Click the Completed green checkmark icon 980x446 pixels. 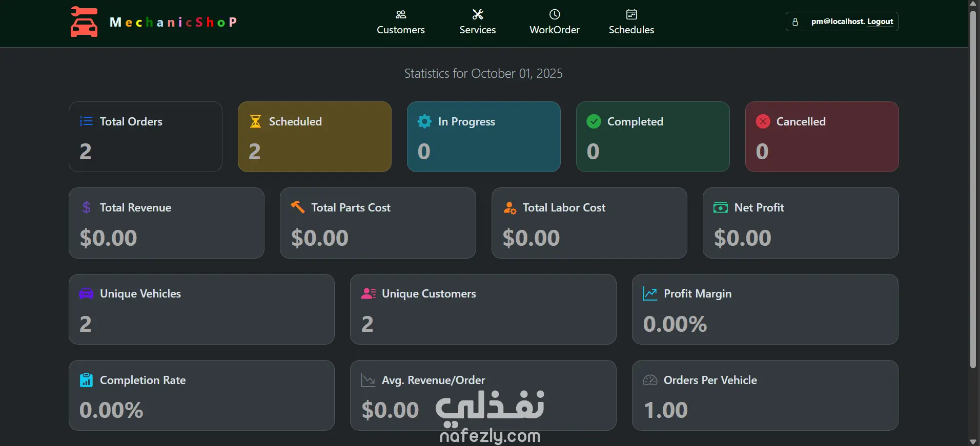594,121
